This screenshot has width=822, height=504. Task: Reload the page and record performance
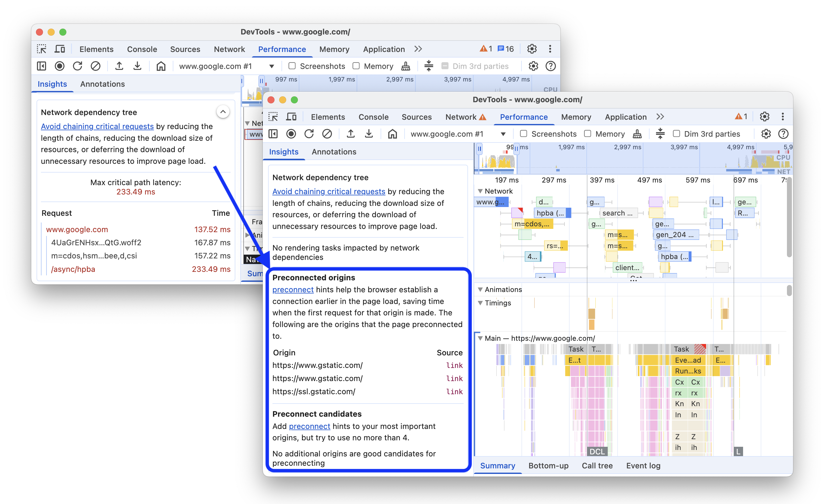pos(309,134)
